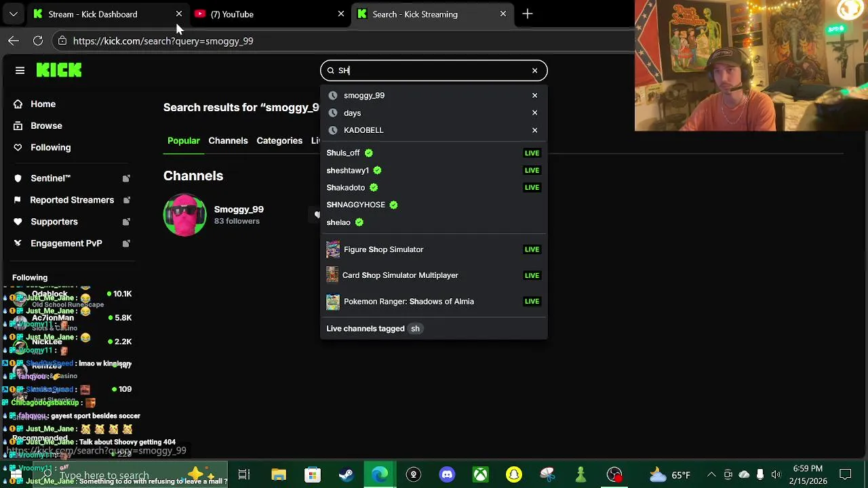Reload the page
Image resolution: width=868 pixels, height=488 pixels.
click(38, 41)
